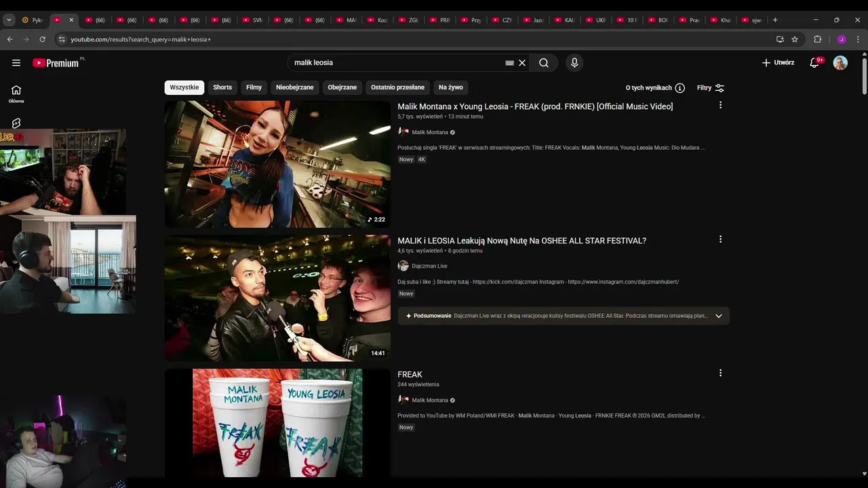Click Utwórz create button
The width and height of the screenshot is (868, 488).
click(778, 62)
